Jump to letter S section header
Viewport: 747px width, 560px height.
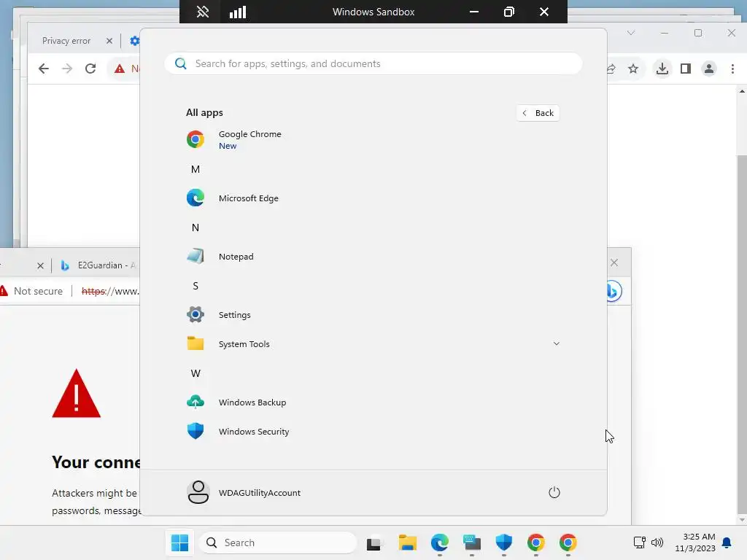[x=196, y=286]
